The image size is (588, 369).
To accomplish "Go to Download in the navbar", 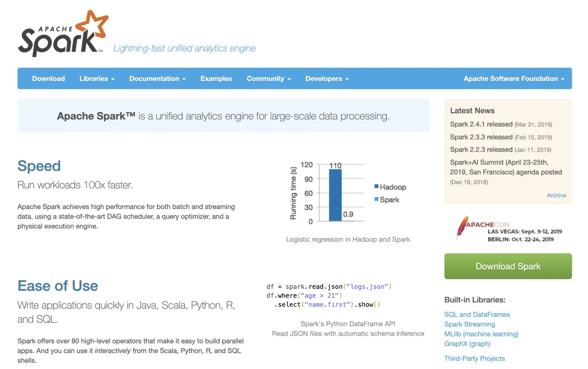I will (x=48, y=79).
